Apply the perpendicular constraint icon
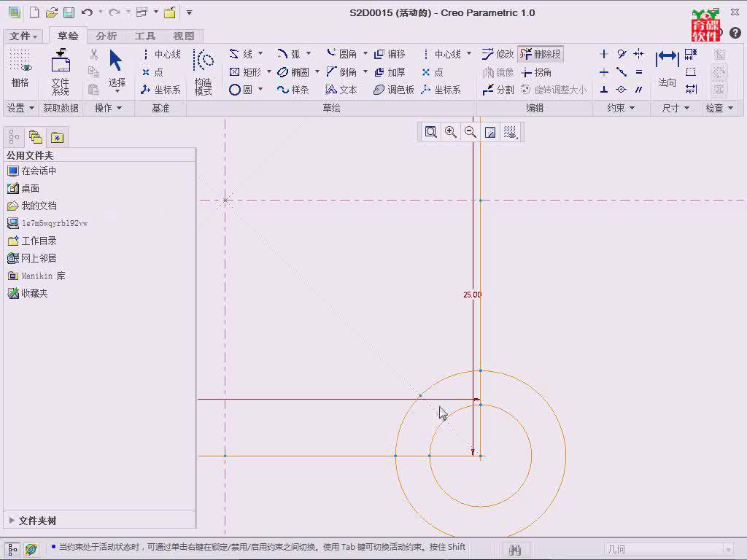The height and width of the screenshot is (560, 747). point(603,90)
